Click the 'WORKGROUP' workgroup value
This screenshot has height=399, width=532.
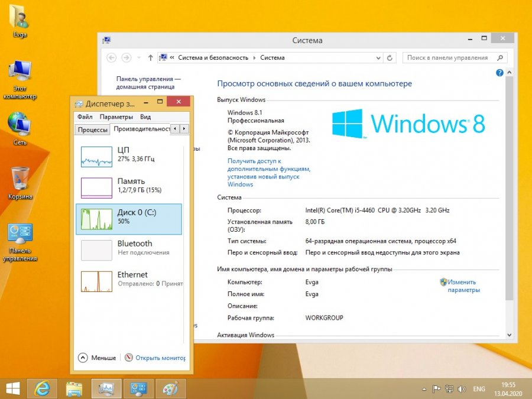click(325, 318)
